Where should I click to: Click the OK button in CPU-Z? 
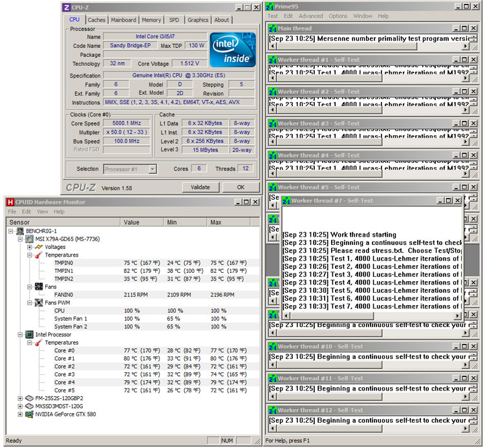[241, 187]
